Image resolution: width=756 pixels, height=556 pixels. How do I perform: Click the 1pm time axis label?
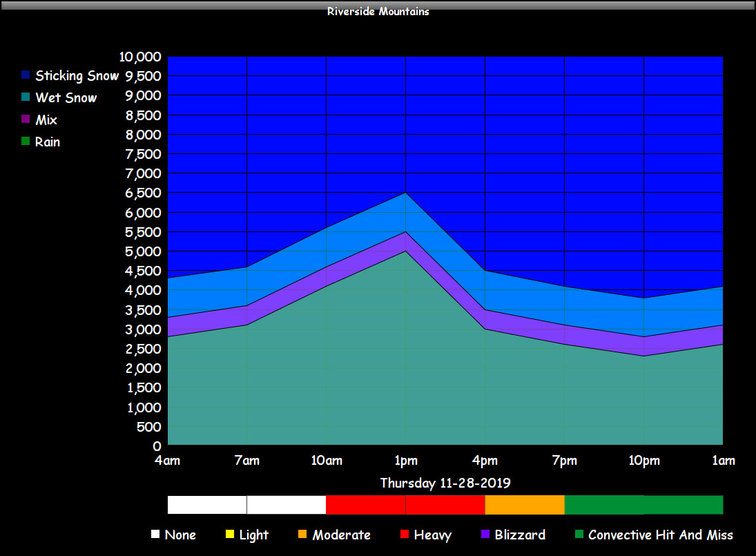pyautogui.click(x=405, y=461)
